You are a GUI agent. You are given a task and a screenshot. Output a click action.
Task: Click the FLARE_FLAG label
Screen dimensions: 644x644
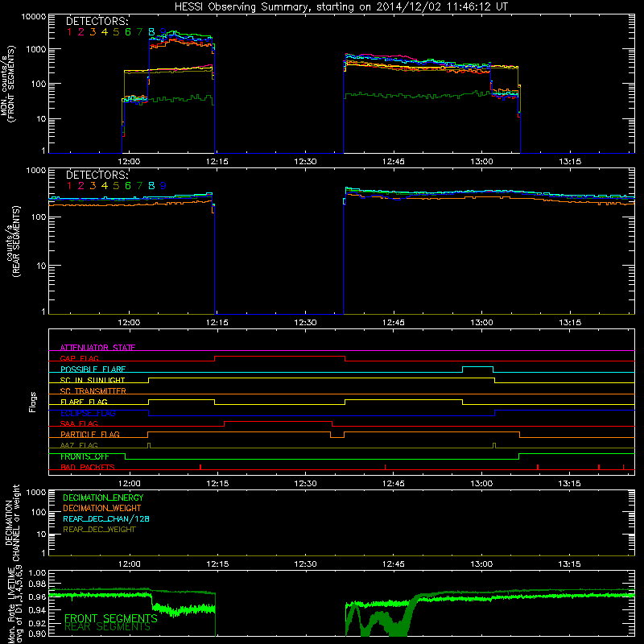coord(84,402)
